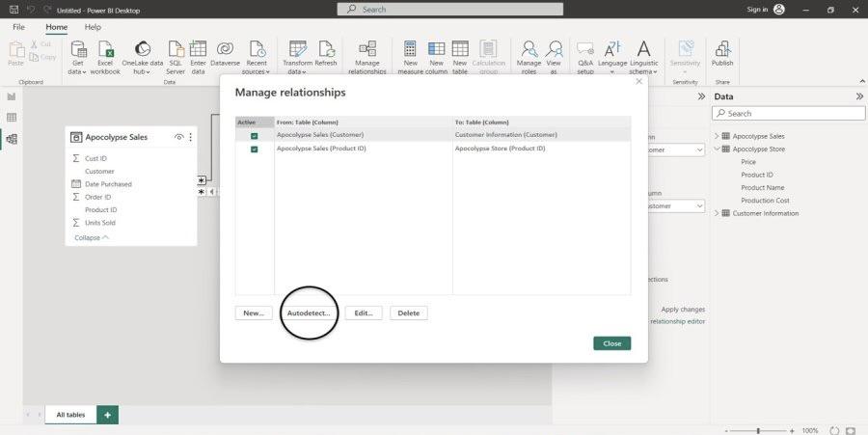The width and height of the screenshot is (868, 435).
Task: Open the File menu
Action: pyautogui.click(x=19, y=27)
